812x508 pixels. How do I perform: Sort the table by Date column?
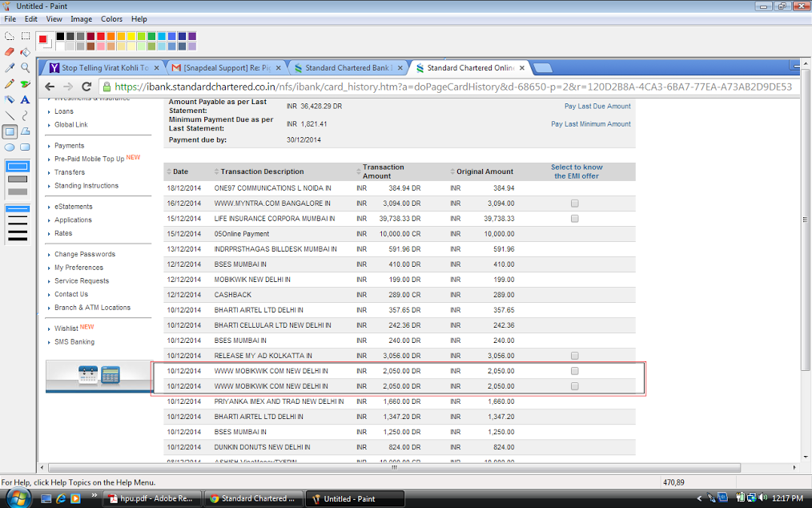click(180, 171)
